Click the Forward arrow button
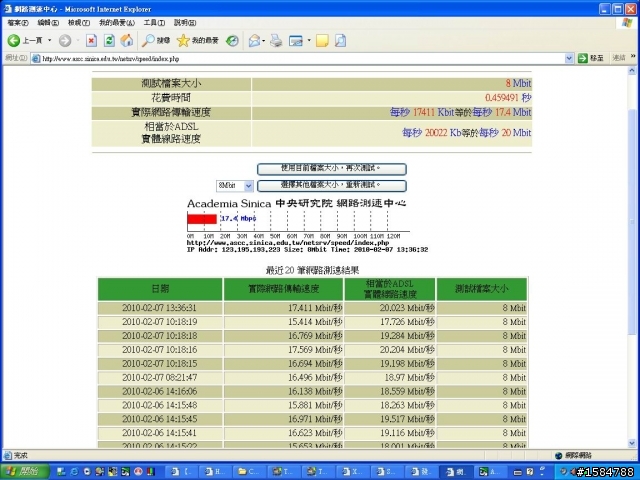640x480 pixels. tap(65, 40)
